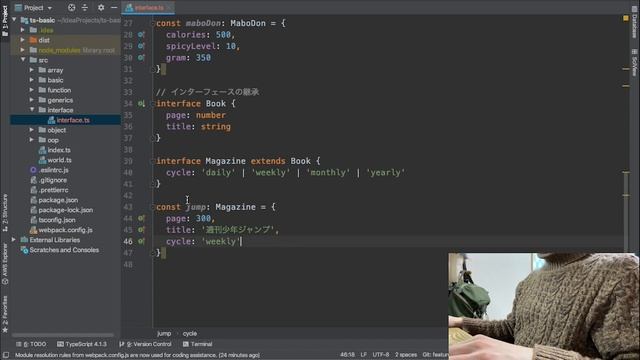Open the Structure side tab
640x360 pixels.
[x=4, y=213]
